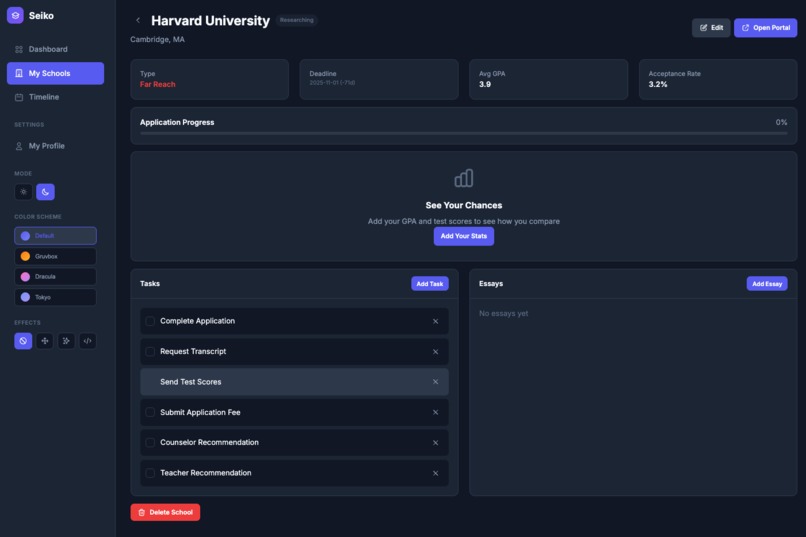Click the Researching status badge
Viewport: 806px width, 537px height.
(x=297, y=20)
